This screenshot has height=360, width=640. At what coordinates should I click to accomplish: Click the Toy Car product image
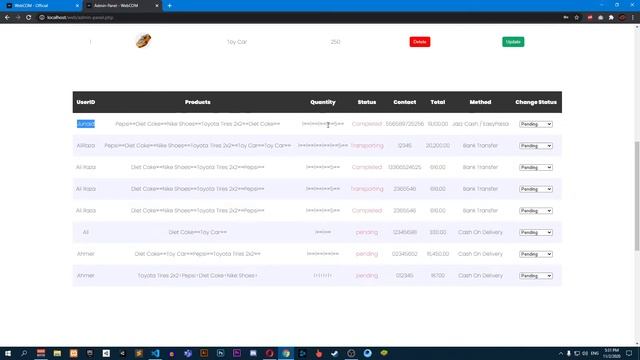click(143, 41)
